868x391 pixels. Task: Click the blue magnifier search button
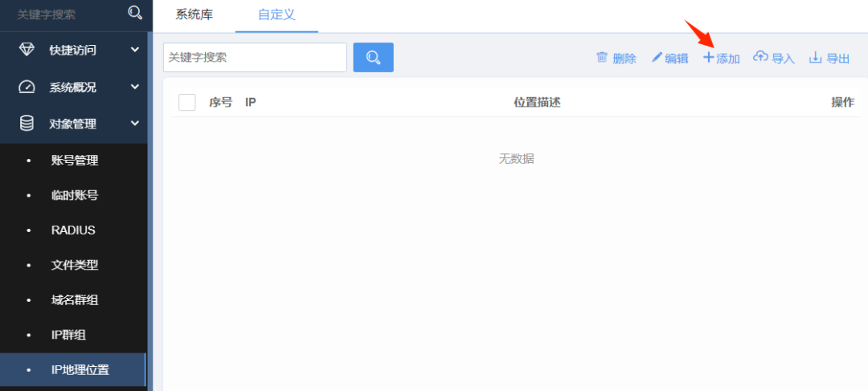click(373, 58)
